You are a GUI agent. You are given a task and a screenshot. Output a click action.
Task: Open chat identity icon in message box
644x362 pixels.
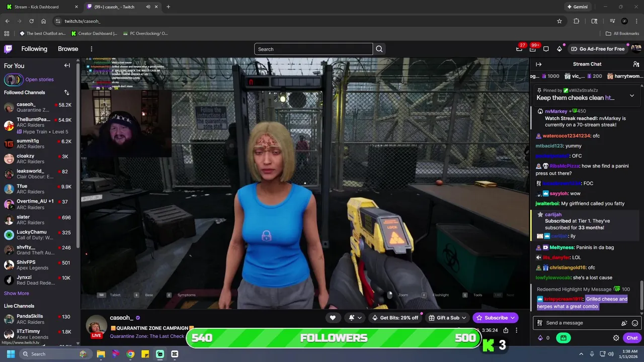(539, 323)
